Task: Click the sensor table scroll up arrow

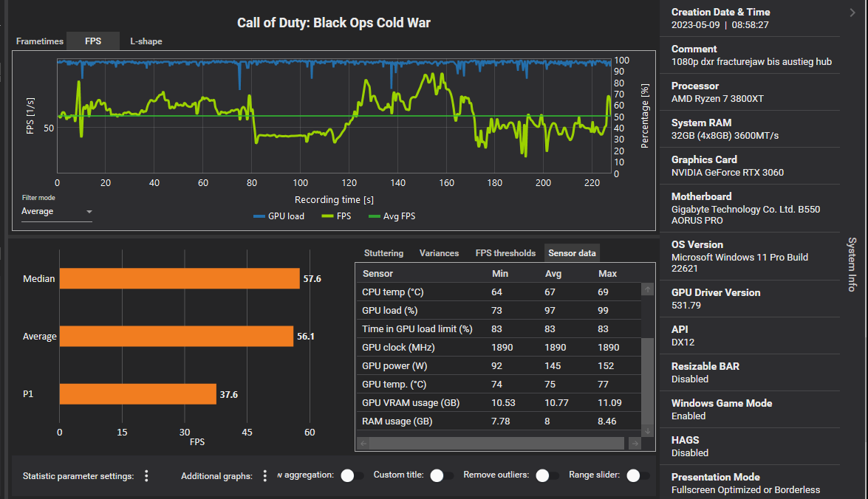Action: coord(647,289)
